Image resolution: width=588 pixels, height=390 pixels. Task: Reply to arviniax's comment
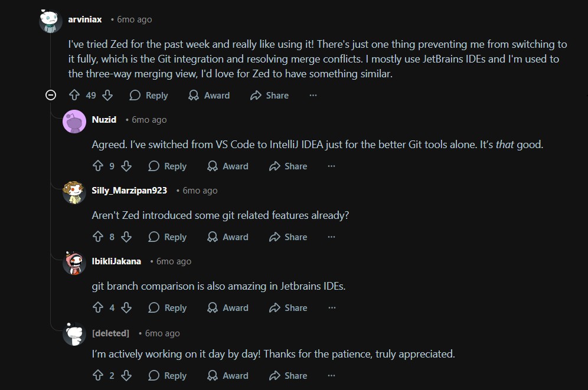point(149,95)
